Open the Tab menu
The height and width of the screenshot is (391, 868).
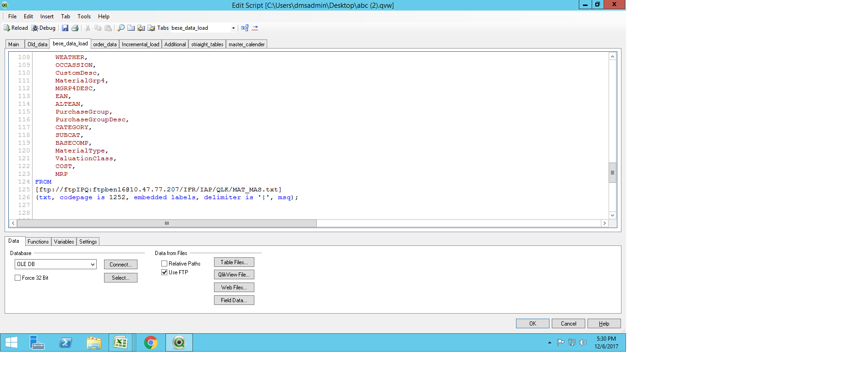click(x=66, y=16)
